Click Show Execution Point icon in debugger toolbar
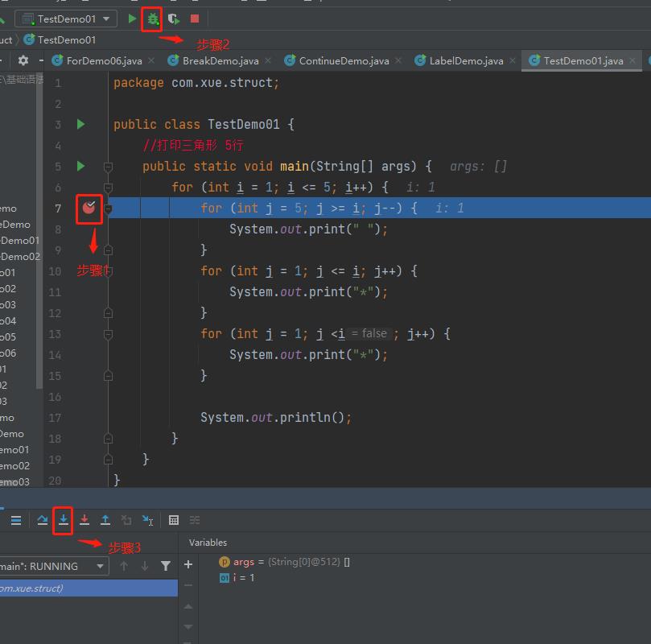 pos(16,520)
